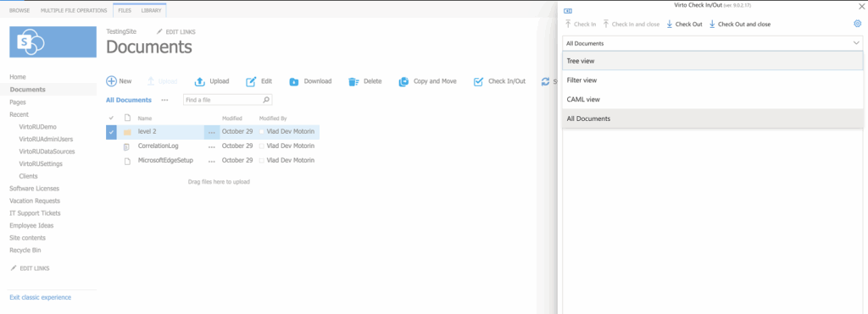The width and height of the screenshot is (868, 314).
Task: Click the magnifier icon in Find a file
Action: 266,100
